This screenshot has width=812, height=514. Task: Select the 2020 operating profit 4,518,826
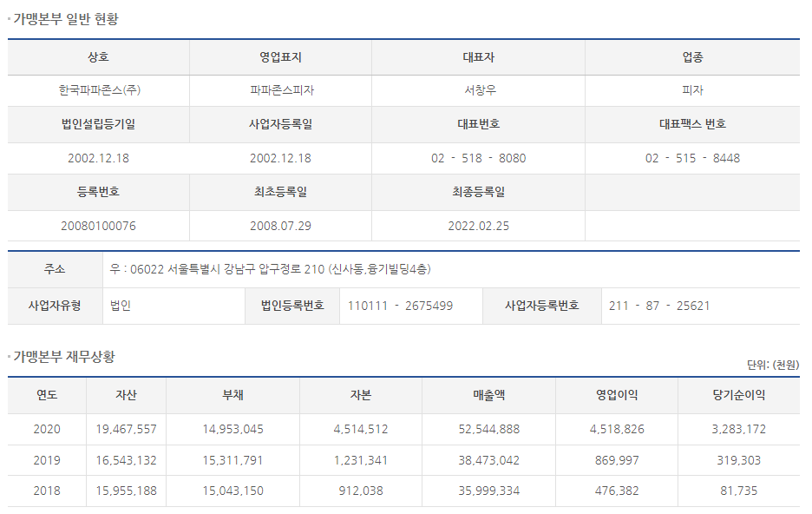click(x=617, y=429)
